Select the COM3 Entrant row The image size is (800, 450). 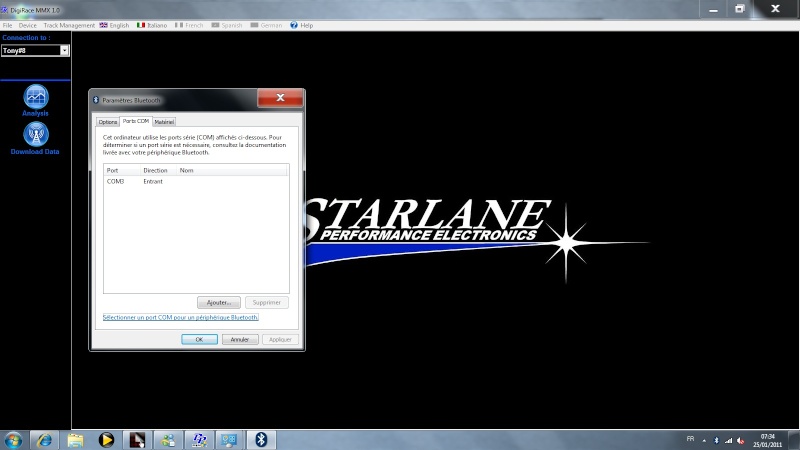(196, 181)
